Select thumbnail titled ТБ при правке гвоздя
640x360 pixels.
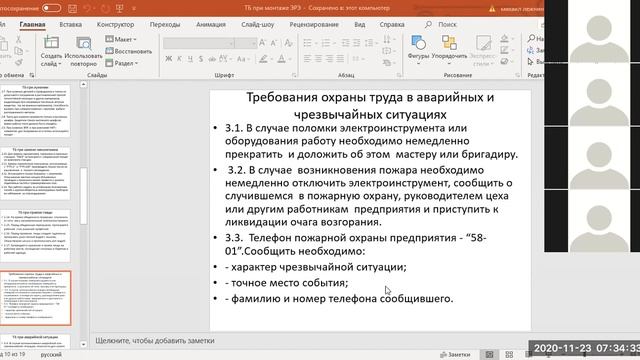pos(36,236)
